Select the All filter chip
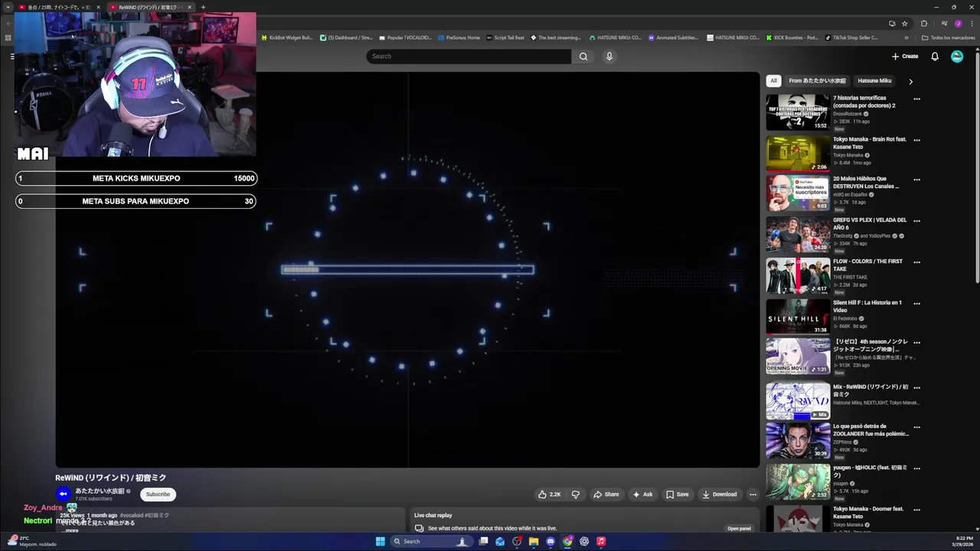The image size is (980, 551). [x=773, y=80]
